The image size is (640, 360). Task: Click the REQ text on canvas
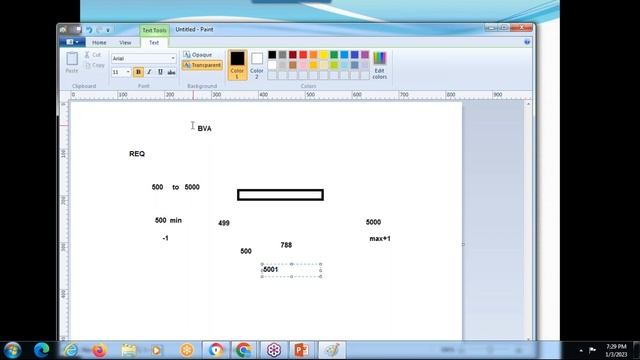(137, 154)
